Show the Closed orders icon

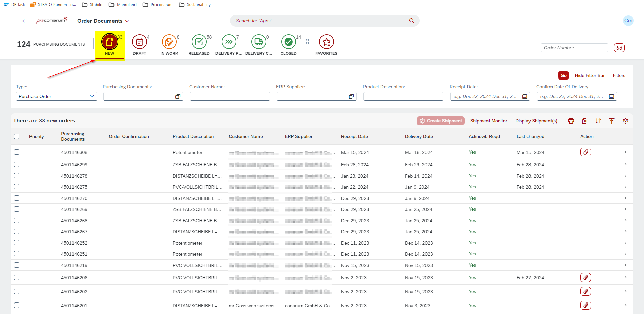tap(288, 42)
